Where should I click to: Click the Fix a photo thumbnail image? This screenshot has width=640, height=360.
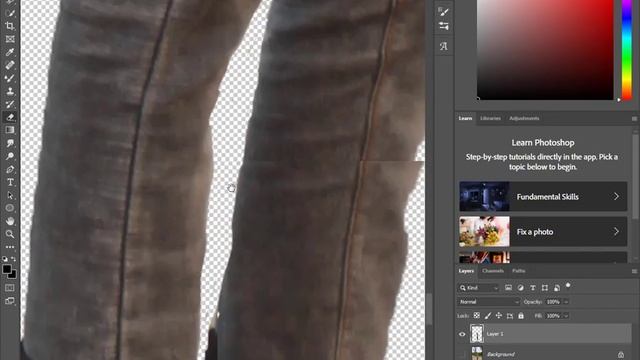coord(484,231)
